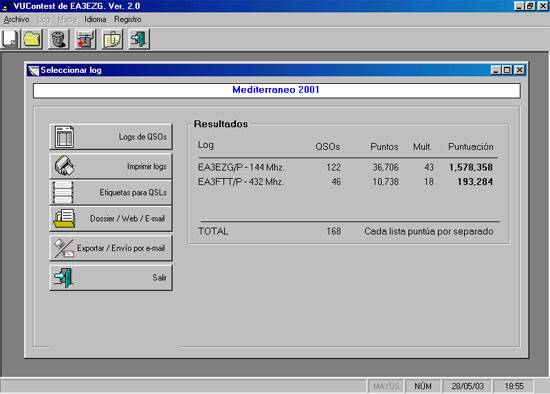Click the clipboard documents toolbar icon
This screenshot has width=550, height=394.
(112, 39)
